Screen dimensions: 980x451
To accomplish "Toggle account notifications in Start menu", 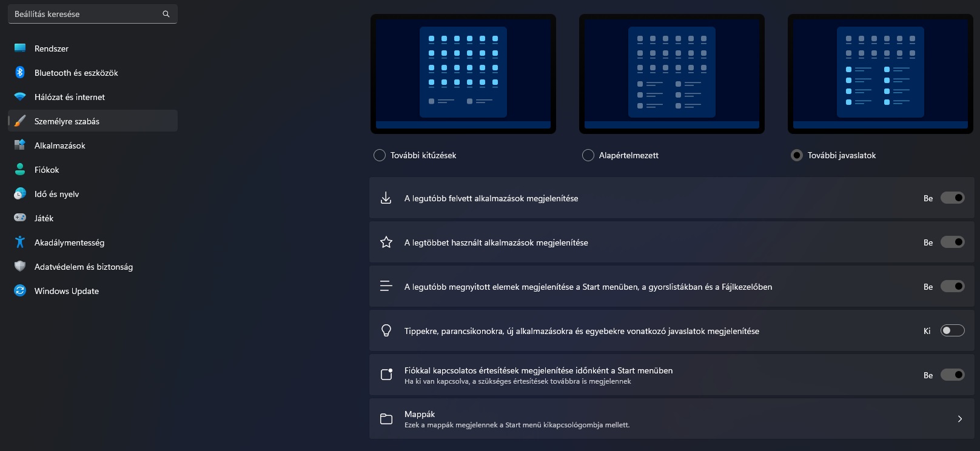I will [952, 375].
